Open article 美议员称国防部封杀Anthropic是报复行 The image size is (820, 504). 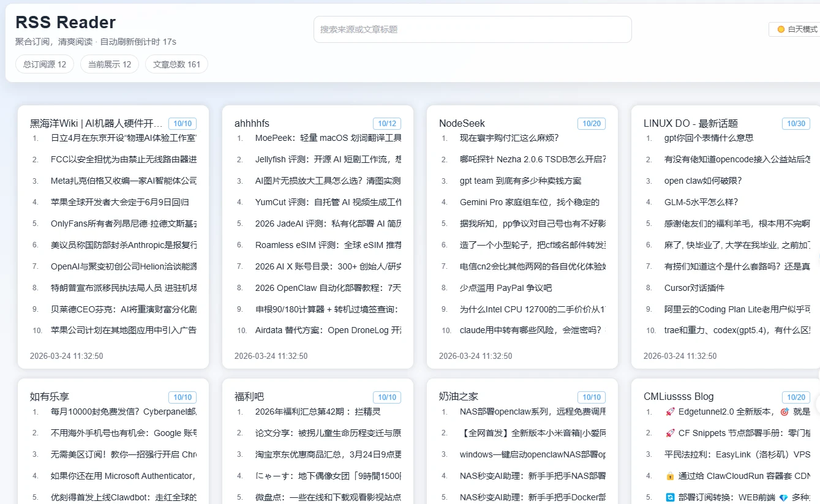pos(124,245)
